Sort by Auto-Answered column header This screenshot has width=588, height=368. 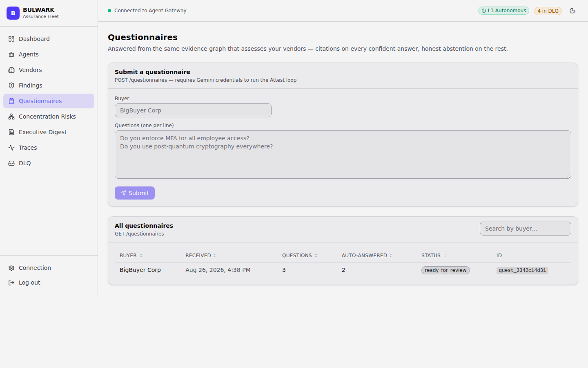tap(367, 256)
